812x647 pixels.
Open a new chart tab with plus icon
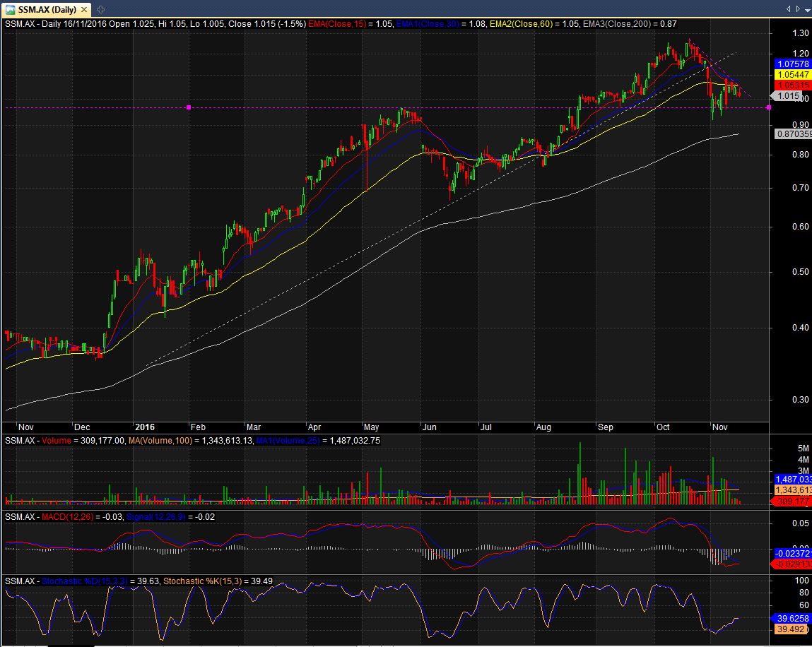100,9
